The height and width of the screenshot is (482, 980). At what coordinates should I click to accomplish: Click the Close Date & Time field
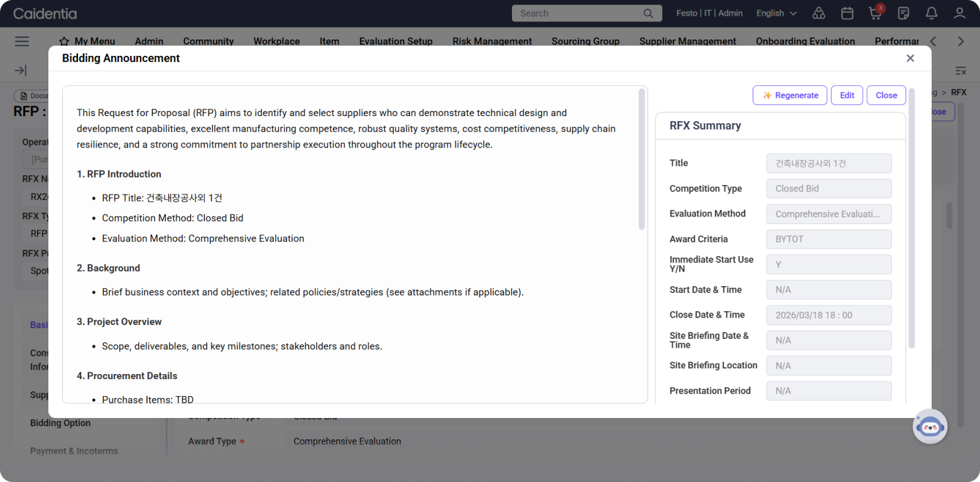(829, 315)
